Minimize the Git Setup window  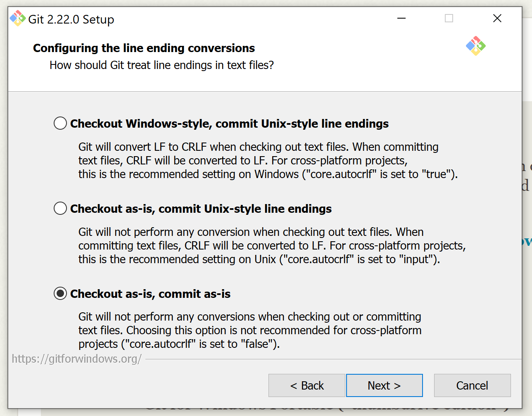[x=401, y=19]
